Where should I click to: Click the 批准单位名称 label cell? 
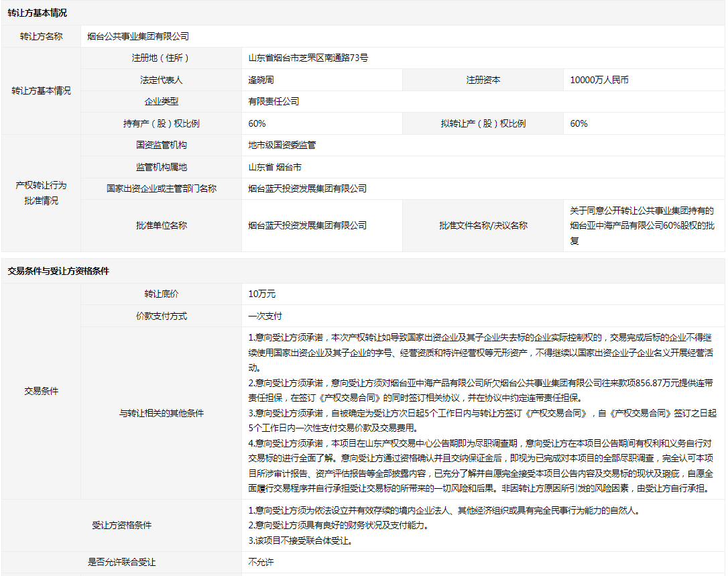(161, 225)
